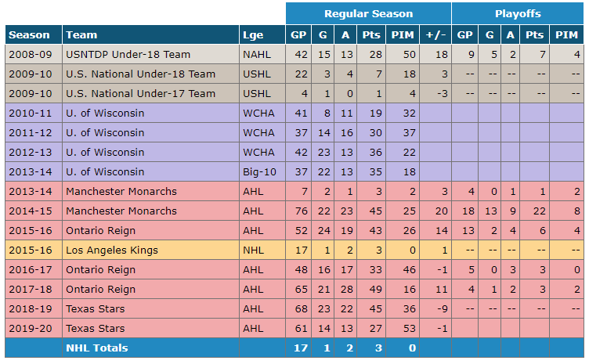589x364 pixels.
Task: Select the PIM header under Regular Season
Action: pyautogui.click(x=403, y=35)
